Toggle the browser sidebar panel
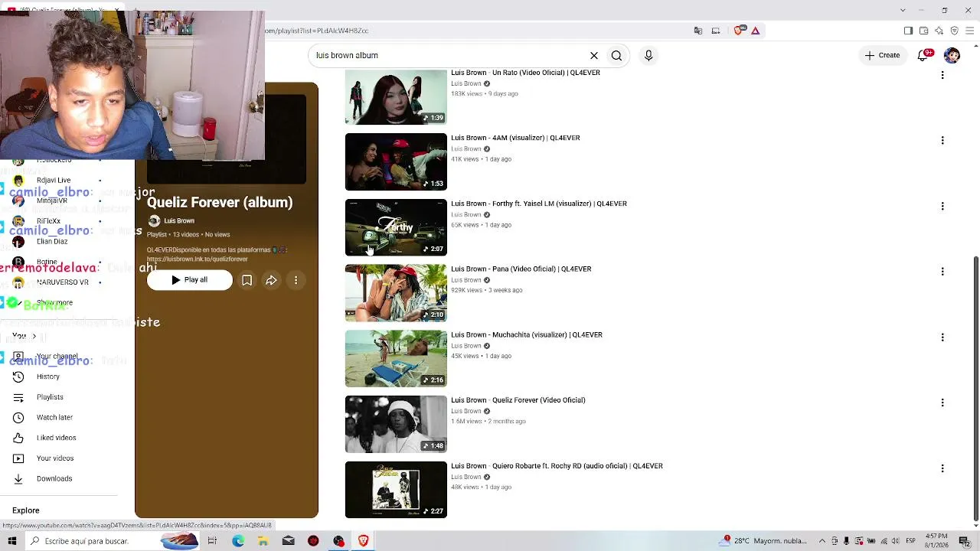This screenshot has height=551, width=980. coord(908,31)
